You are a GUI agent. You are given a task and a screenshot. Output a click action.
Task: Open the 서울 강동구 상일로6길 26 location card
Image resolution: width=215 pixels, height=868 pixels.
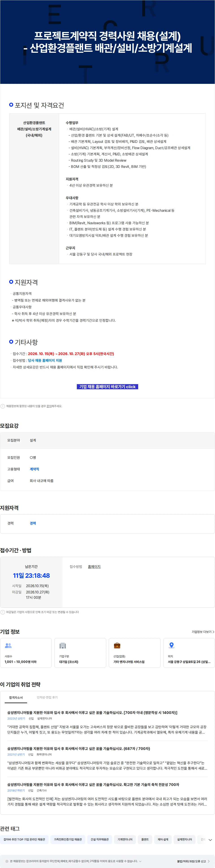(x=189, y=653)
